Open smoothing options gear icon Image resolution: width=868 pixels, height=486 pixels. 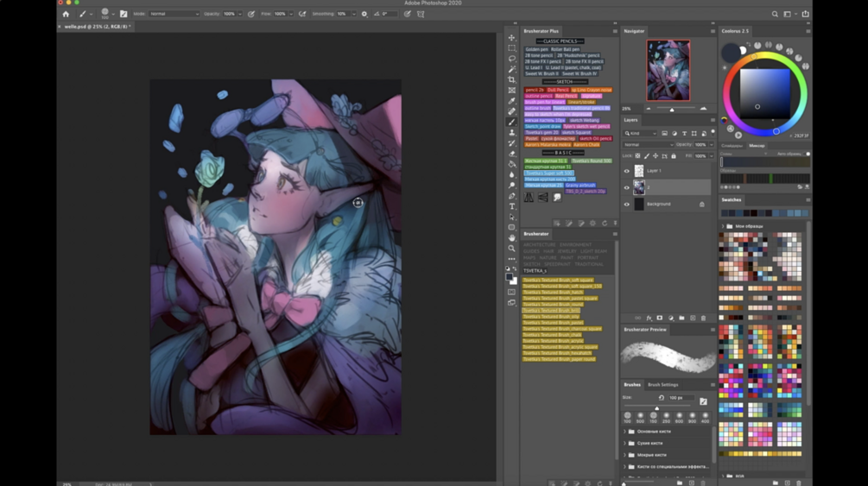tap(364, 14)
